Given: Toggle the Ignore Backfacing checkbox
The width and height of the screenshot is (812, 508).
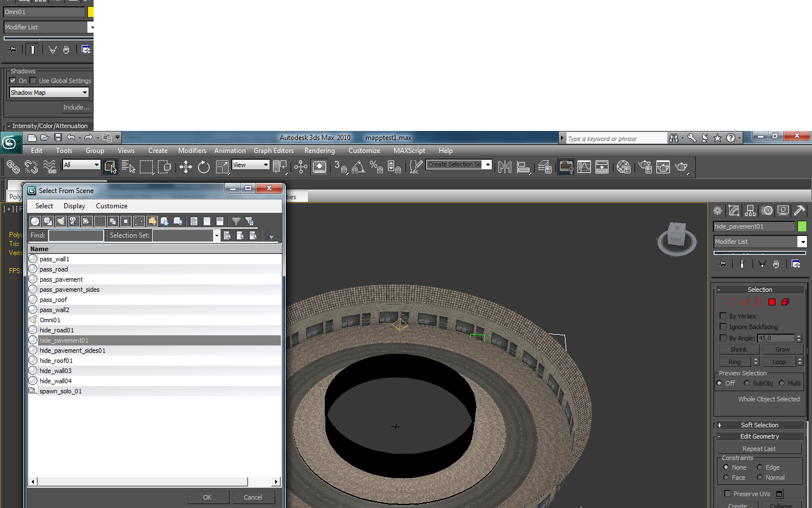Looking at the screenshot, I should pos(723,327).
